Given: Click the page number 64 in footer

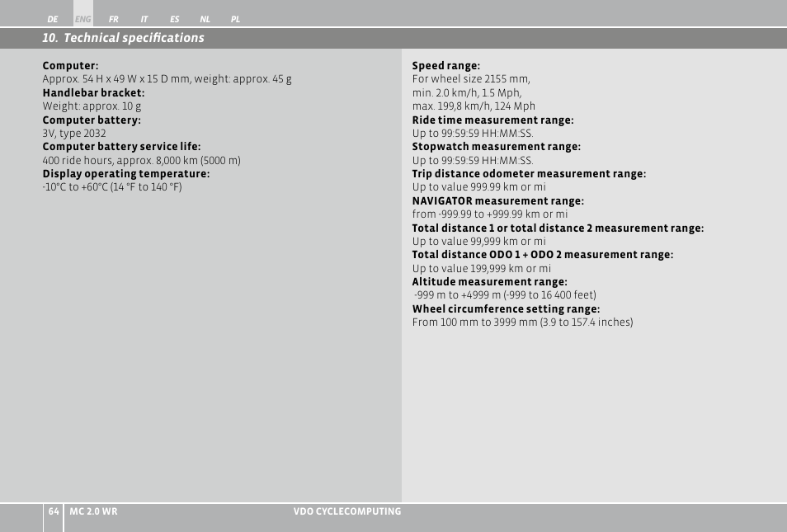Looking at the screenshot, I should pyautogui.click(x=54, y=511).
